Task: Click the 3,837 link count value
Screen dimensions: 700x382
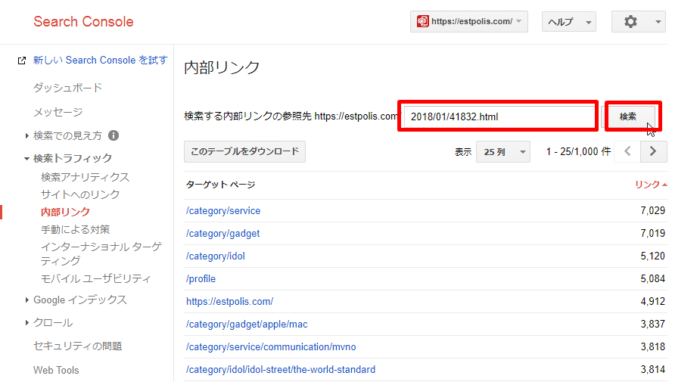Action: click(653, 324)
